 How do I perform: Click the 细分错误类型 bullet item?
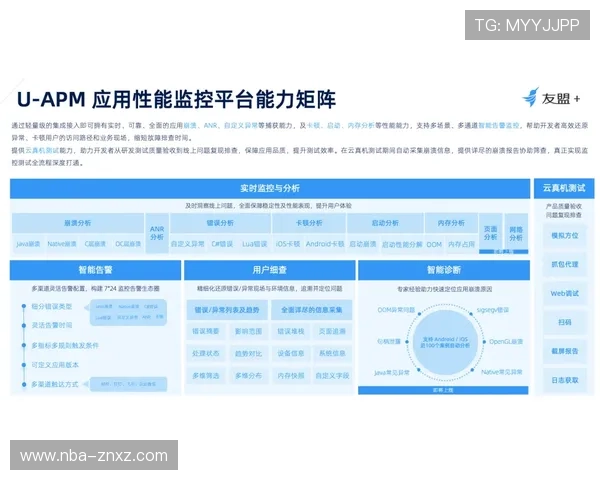click(52, 307)
